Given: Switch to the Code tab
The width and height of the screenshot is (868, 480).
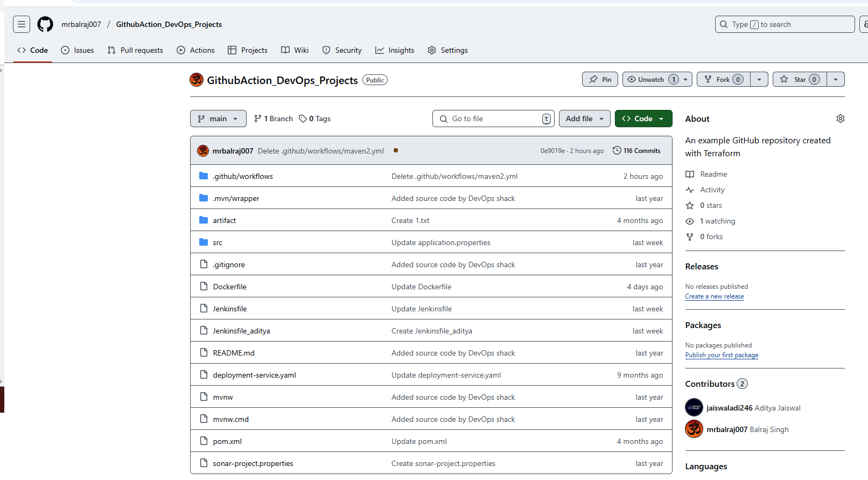Looking at the screenshot, I should pos(32,50).
